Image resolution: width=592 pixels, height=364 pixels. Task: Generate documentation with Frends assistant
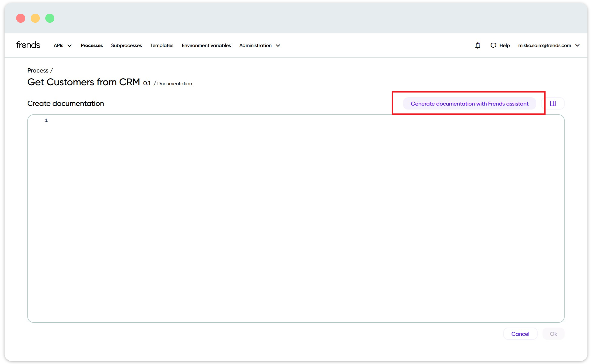(x=469, y=103)
